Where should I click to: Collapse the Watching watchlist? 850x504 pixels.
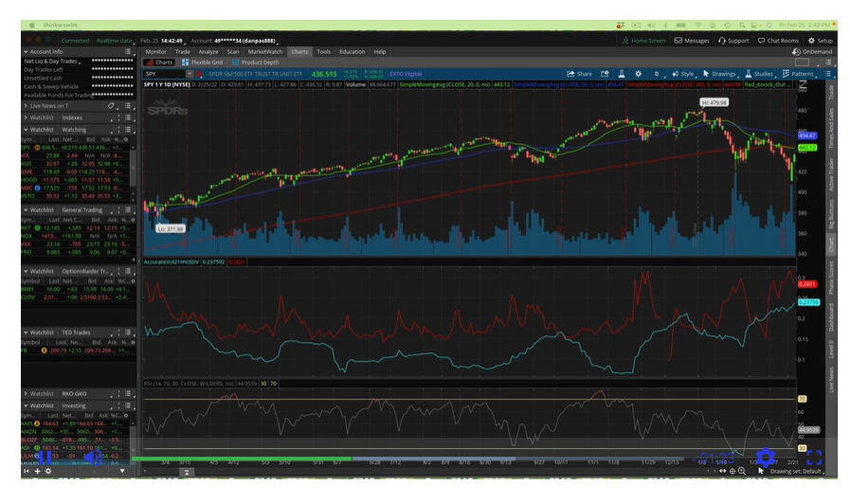tap(26, 130)
